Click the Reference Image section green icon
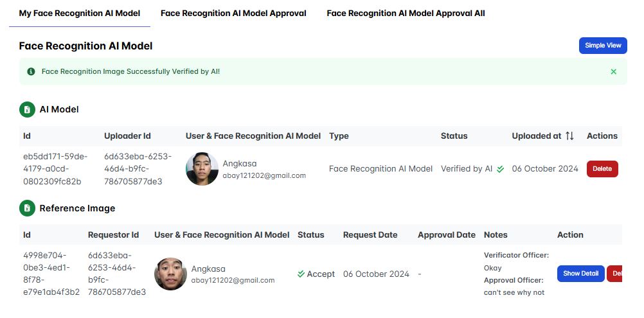This screenshot has height=318, width=644. [27, 208]
